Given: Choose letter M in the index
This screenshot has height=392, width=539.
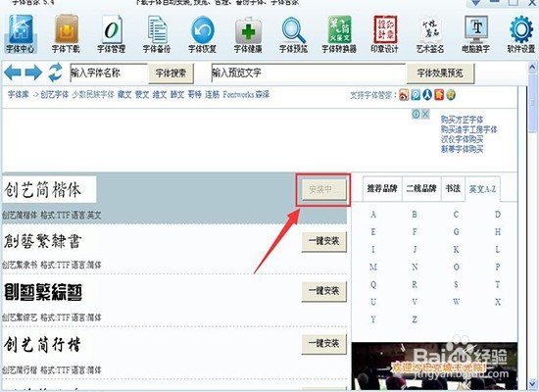Looking at the screenshot, I should 373,267.
